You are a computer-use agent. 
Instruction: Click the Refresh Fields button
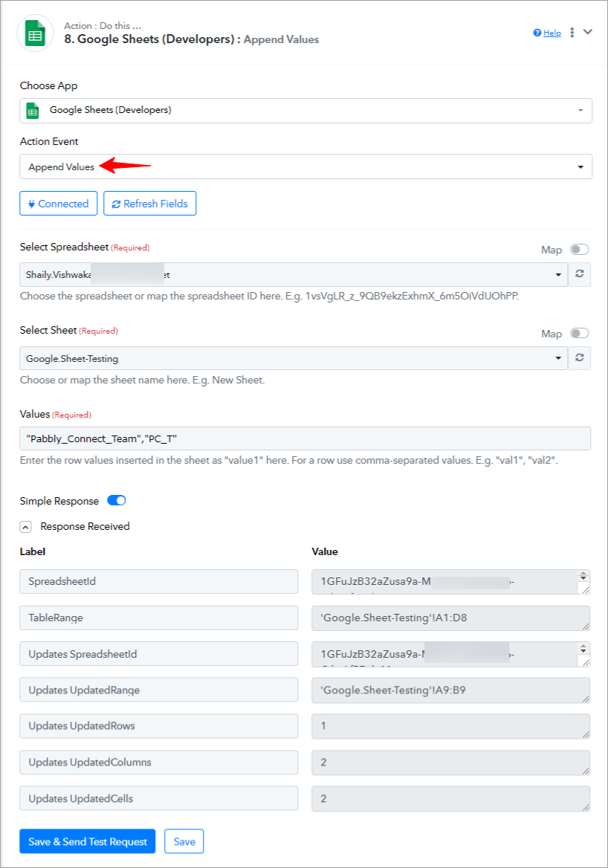pos(149,204)
